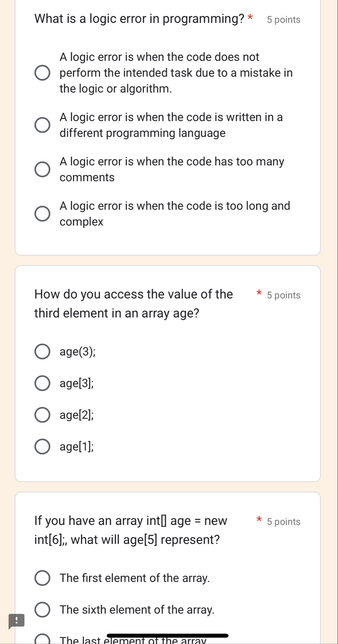The height and width of the screenshot is (644, 338).
Task: Tap the 5 points label on logic error question
Action: tap(283, 20)
